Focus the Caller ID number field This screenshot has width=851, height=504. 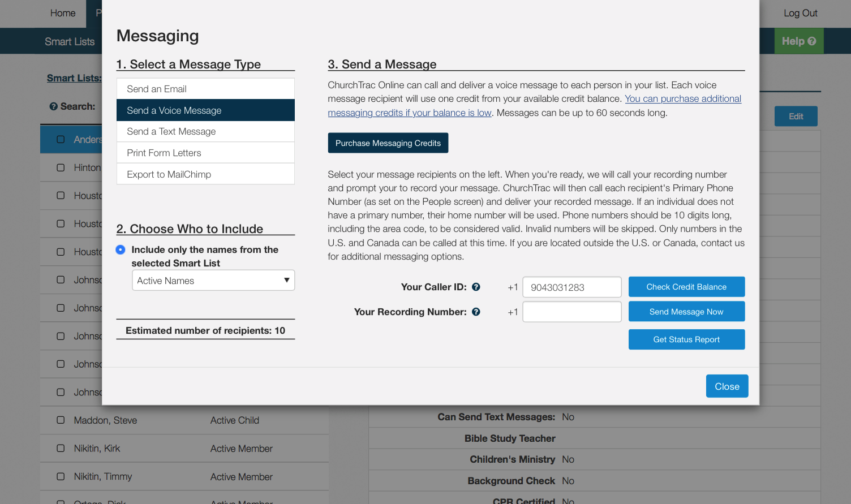pos(572,287)
